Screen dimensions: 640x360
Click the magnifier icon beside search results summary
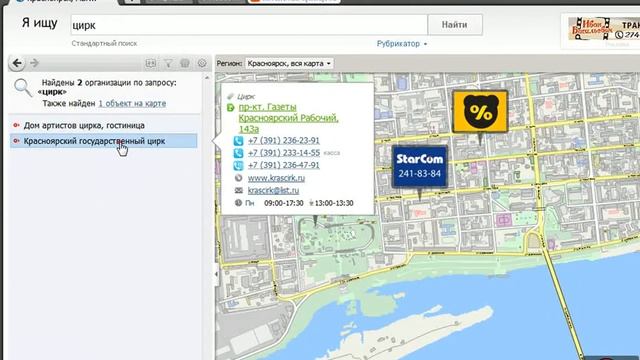(x=22, y=88)
